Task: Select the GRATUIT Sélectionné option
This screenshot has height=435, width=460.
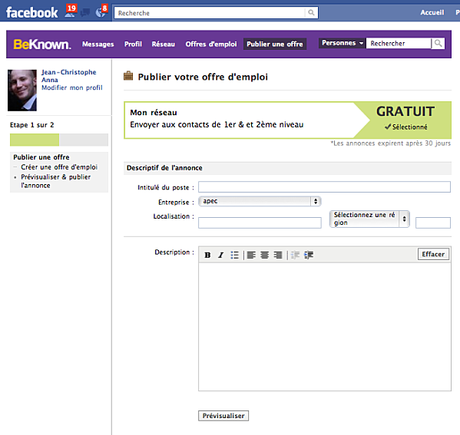Action: point(405,120)
